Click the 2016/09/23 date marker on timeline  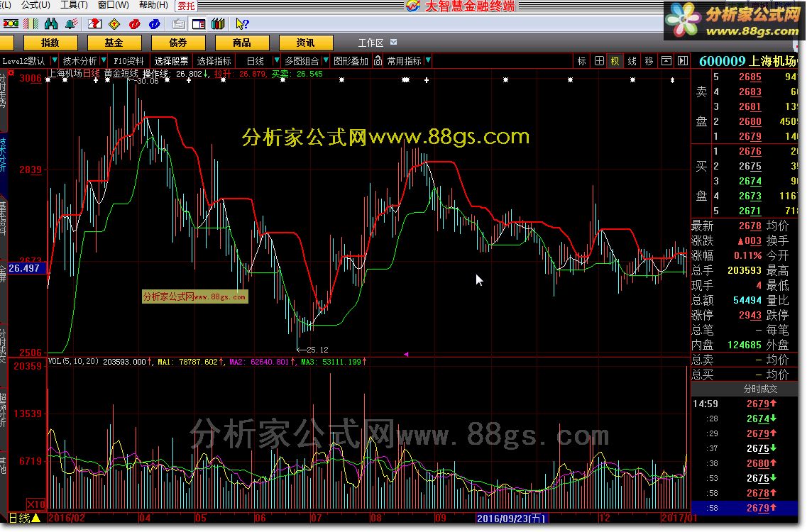pos(511,518)
